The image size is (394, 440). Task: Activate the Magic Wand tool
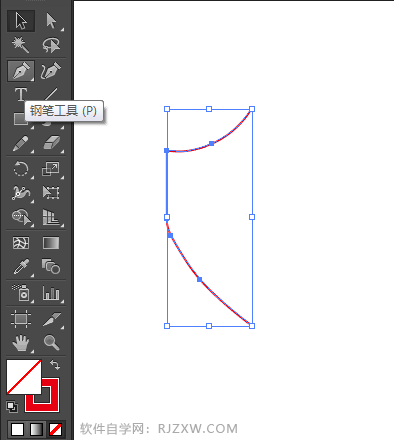21,45
